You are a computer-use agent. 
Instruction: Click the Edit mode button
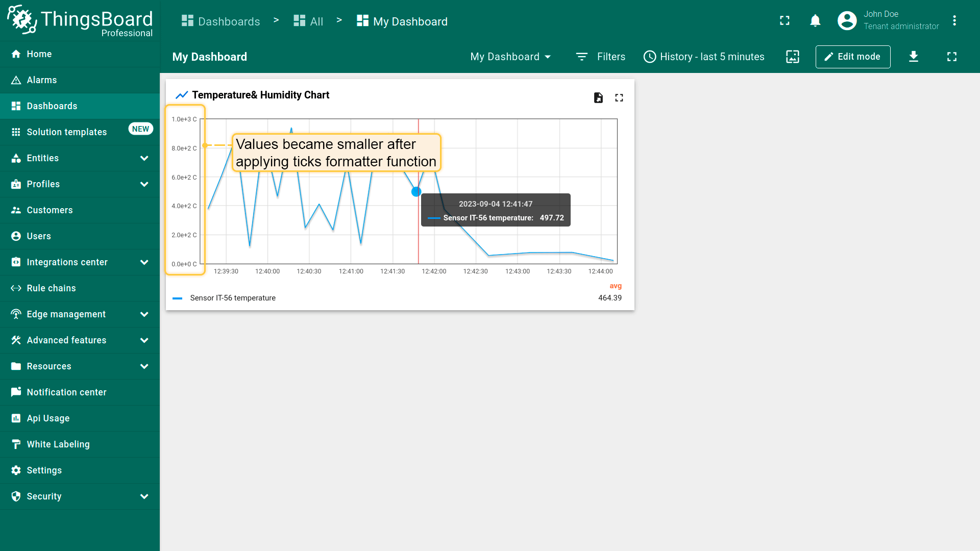click(852, 57)
